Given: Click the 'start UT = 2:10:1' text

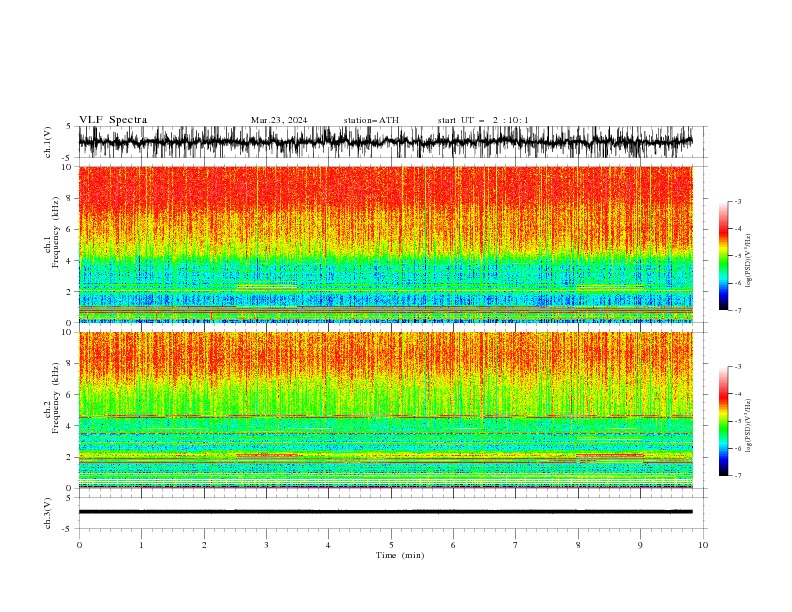Looking at the screenshot, I should click(x=483, y=120).
